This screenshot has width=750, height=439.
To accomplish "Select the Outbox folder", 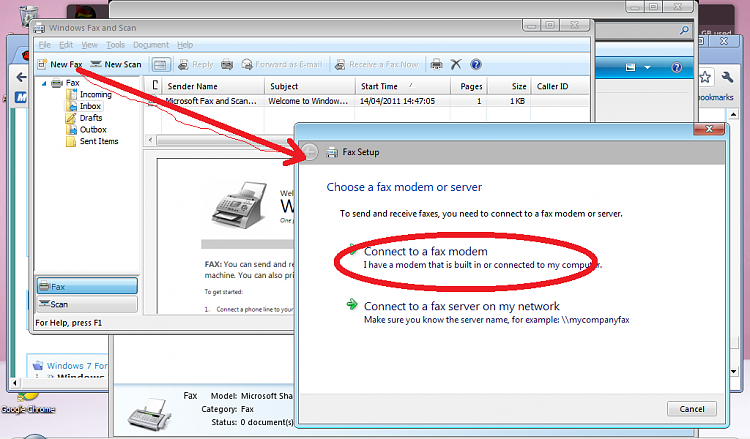I will 87,130.
